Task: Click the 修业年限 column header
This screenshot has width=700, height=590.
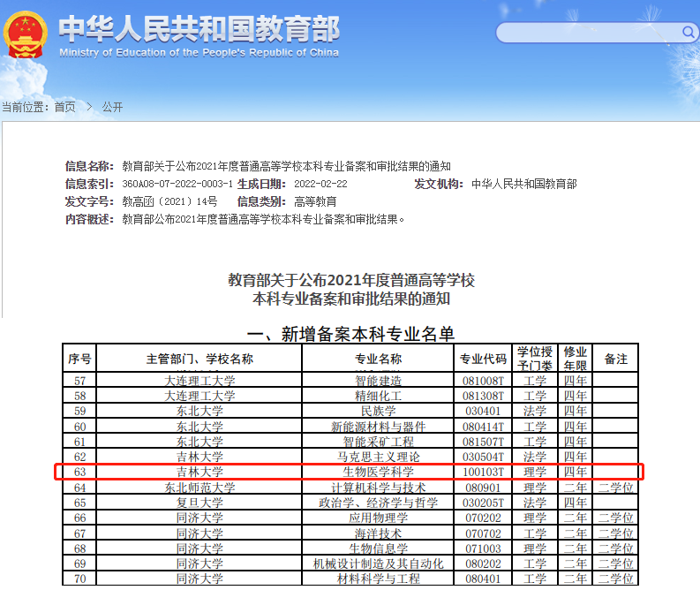Action: pyautogui.click(x=575, y=359)
